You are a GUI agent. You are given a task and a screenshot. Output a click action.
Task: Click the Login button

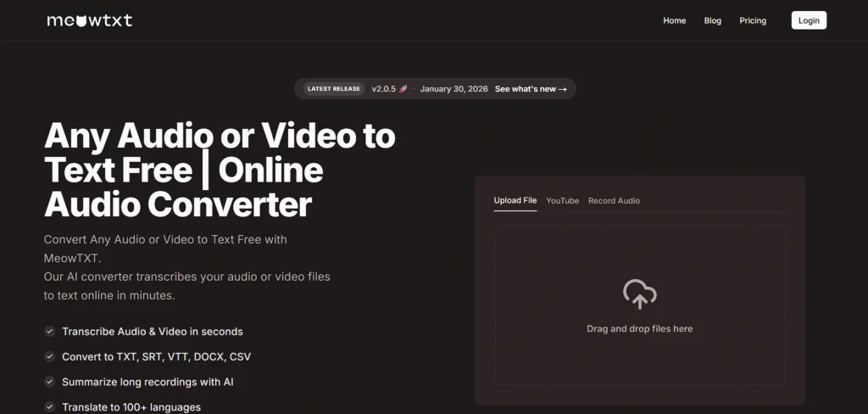(809, 20)
